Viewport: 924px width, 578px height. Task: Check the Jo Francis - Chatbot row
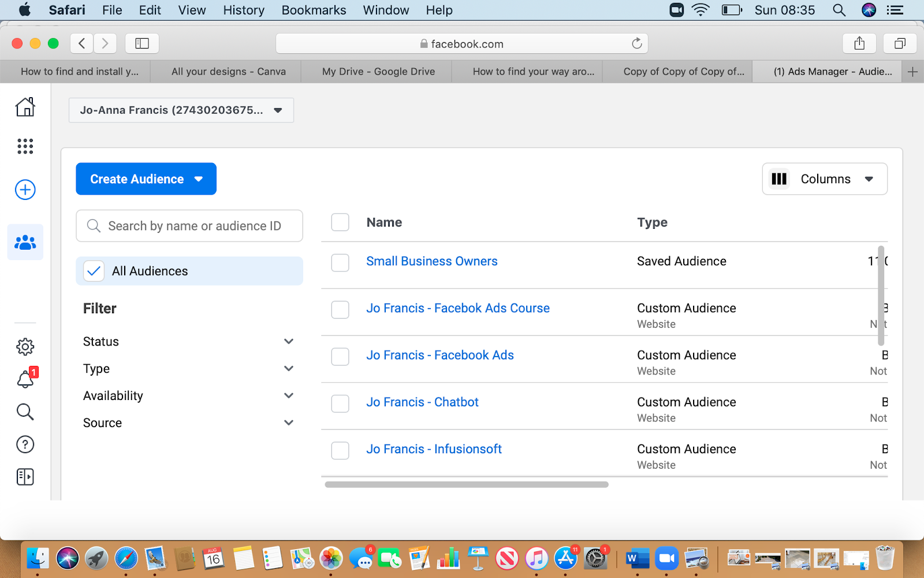tap(340, 403)
